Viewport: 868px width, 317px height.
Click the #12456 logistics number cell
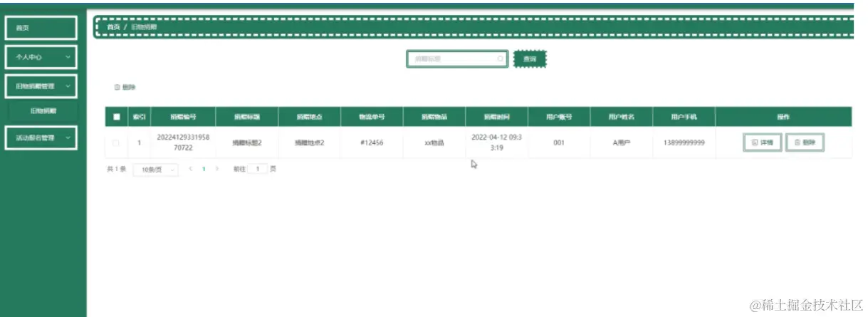pyautogui.click(x=372, y=143)
